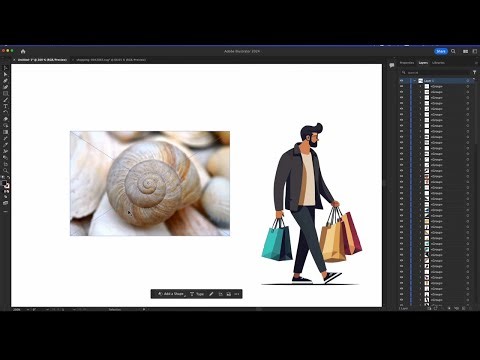480x360 pixels.
Task: Click the snail shell photo on canvas
Action: click(x=150, y=183)
